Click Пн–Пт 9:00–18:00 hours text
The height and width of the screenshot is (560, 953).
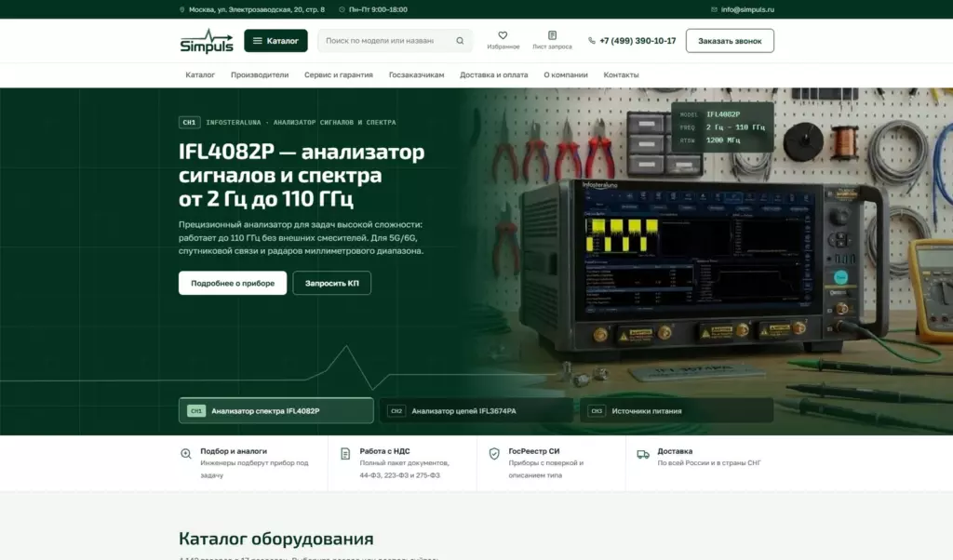pos(378,9)
